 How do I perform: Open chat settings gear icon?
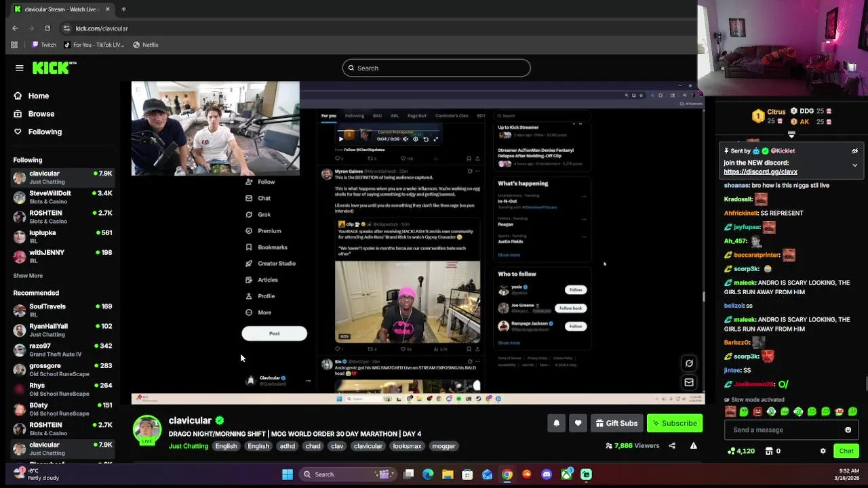click(823, 451)
